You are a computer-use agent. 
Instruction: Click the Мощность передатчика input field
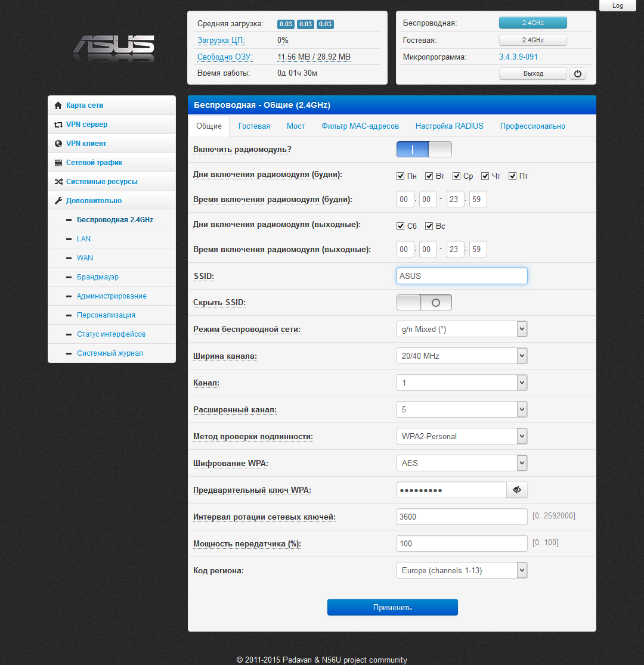pos(462,543)
